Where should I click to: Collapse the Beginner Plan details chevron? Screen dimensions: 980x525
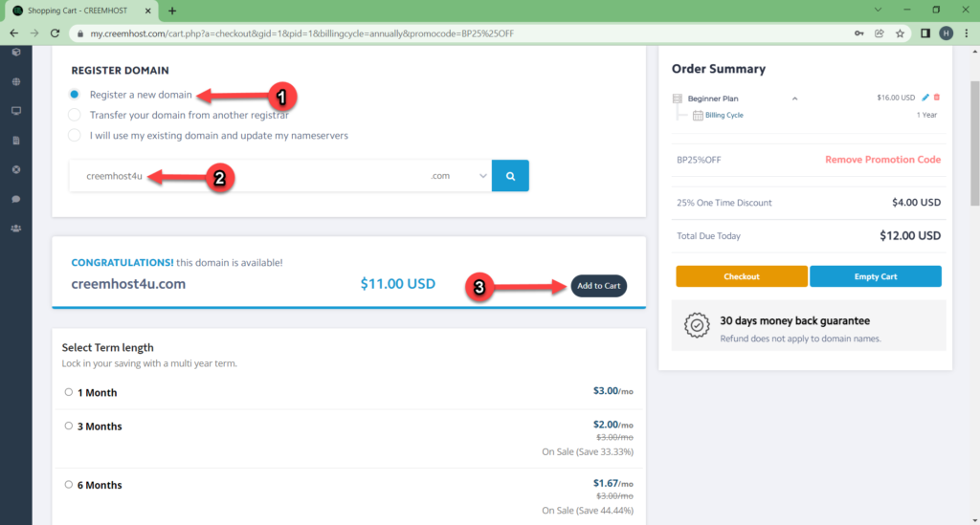794,98
